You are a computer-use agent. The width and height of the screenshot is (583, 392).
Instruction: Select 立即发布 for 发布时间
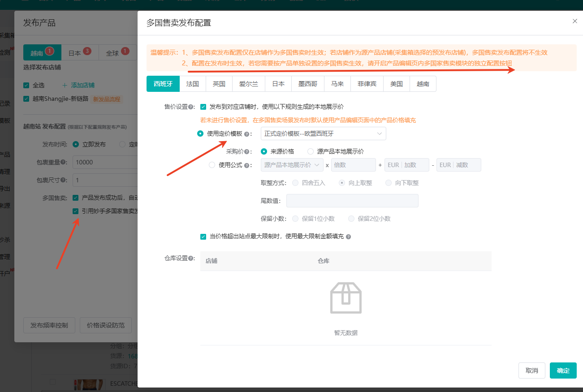tap(76, 144)
